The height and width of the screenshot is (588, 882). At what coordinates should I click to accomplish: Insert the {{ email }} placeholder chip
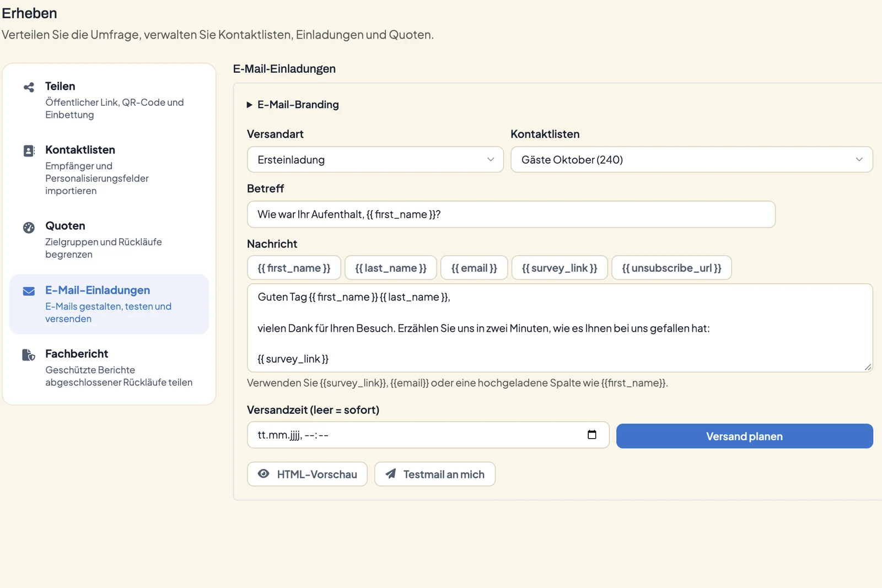point(474,268)
